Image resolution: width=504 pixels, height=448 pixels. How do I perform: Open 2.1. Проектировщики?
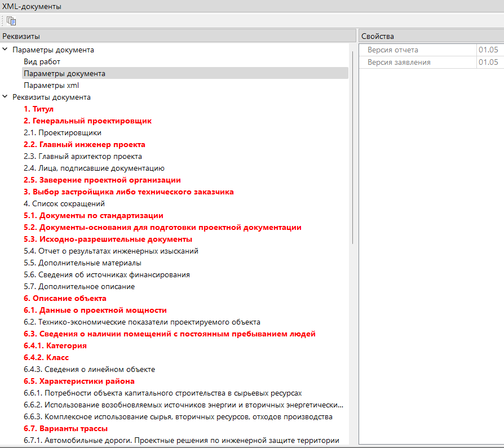[63, 133]
